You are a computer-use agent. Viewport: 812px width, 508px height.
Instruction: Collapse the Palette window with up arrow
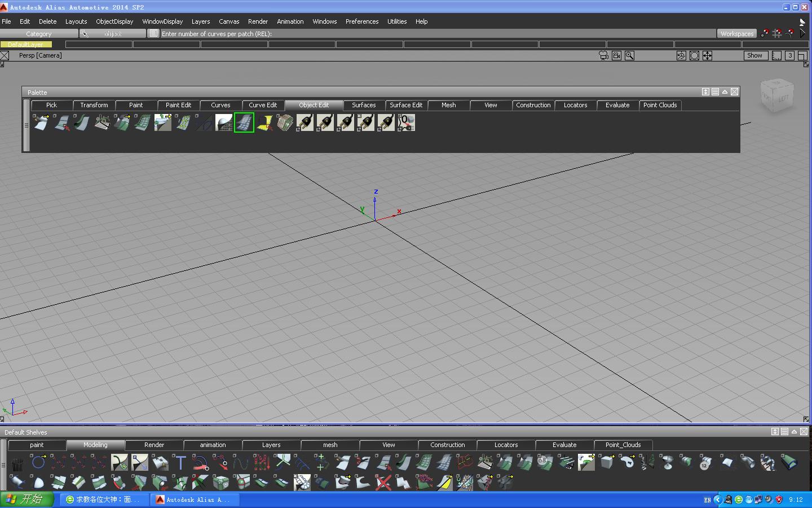point(725,92)
